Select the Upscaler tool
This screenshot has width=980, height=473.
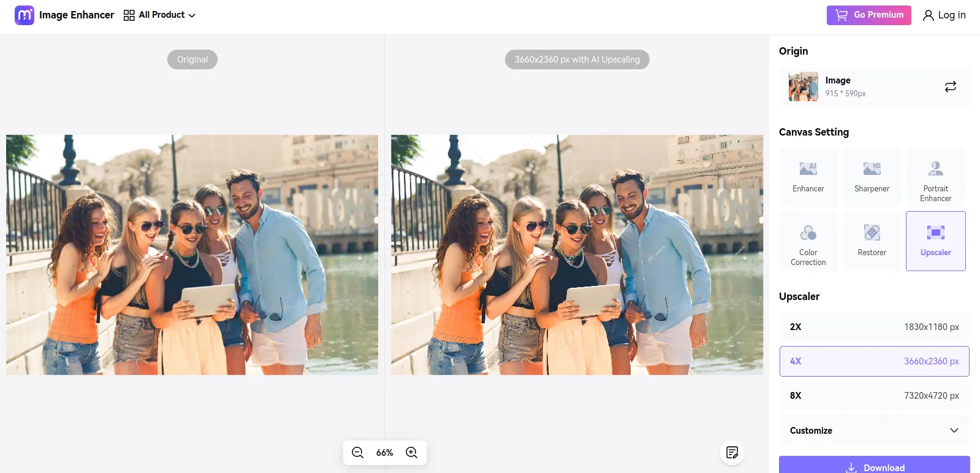coord(936,241)
